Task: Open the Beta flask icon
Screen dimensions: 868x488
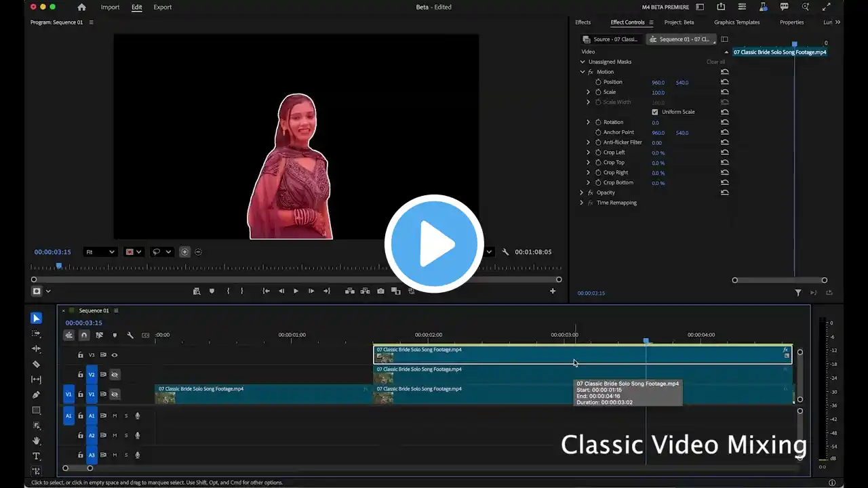Action: coord(764,7)
